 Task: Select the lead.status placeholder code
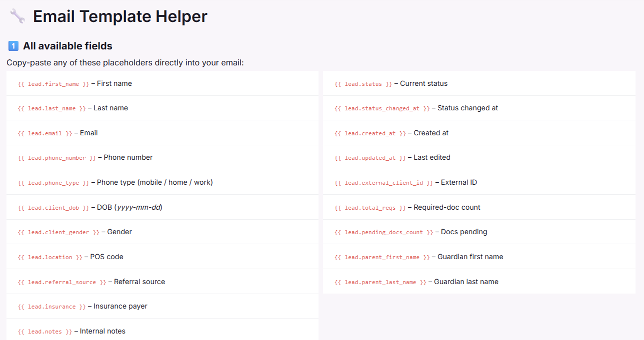tap(363, 84)
